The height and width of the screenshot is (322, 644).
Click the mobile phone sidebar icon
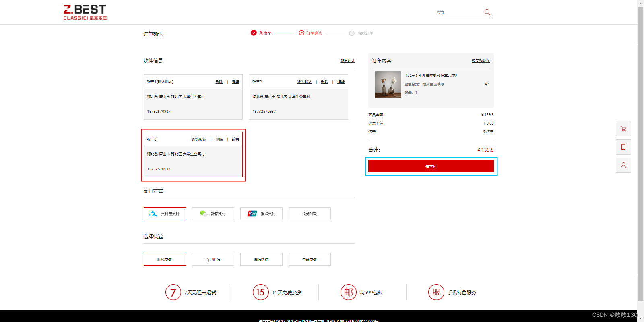click(623, 147)
